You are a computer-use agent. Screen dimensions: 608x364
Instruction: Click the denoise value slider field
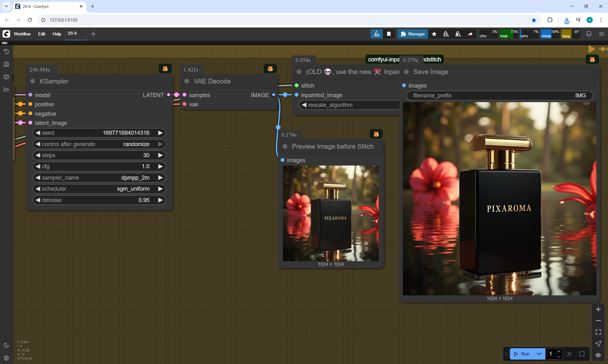click(x=99, y=200)
